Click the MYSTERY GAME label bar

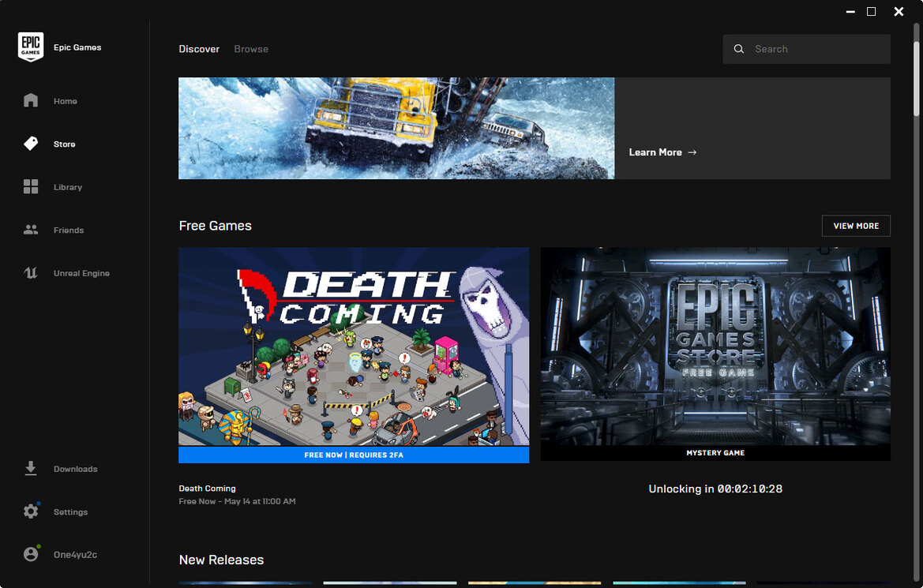click(715, 453)
